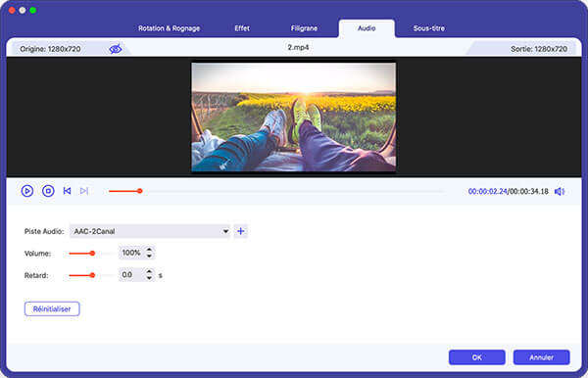588x378 pixels.
Task: Toggle the original preview eye icon
Action: [x=116, y=49]
